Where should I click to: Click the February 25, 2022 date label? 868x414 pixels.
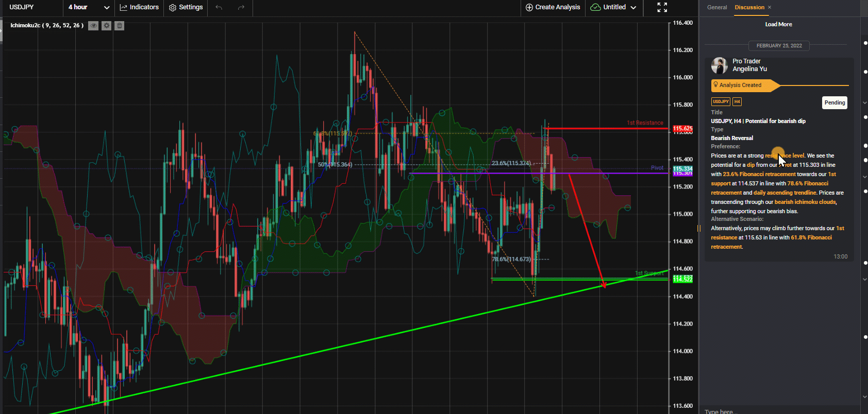click(x=779, y=46)
